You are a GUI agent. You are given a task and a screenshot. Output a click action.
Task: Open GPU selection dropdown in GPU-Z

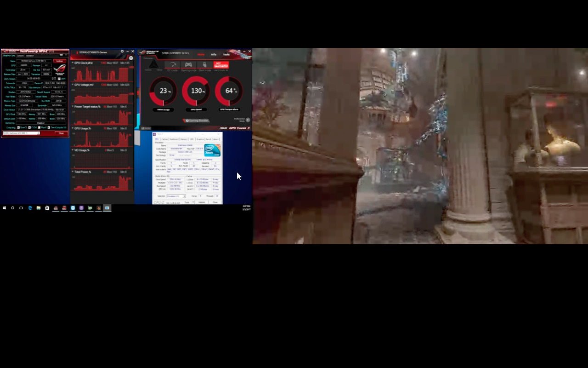[21, 133]
